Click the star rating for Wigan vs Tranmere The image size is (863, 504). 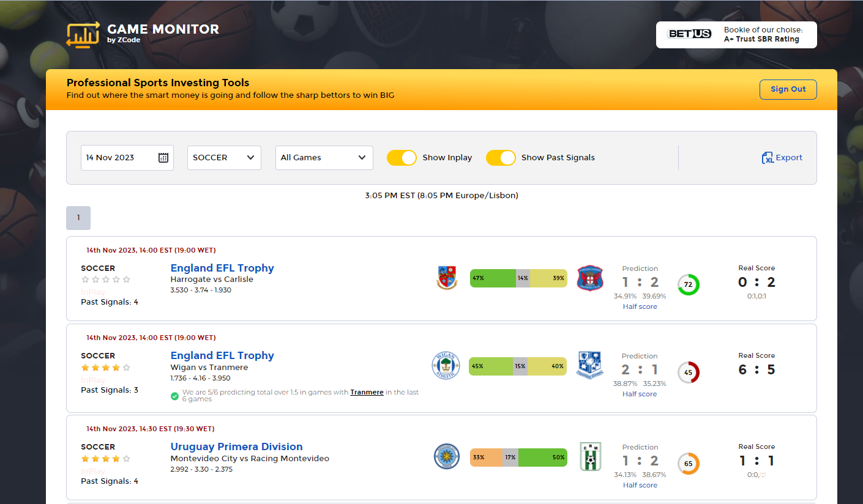click(x=106, y=368)
